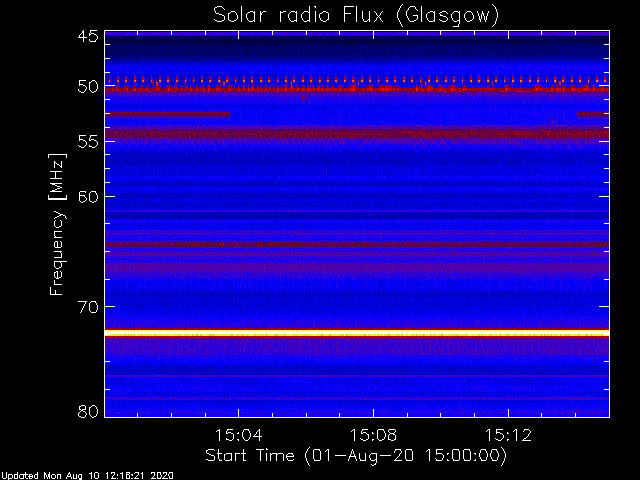The image size is (640, 480).
Task: Click the 15:08 time tick label
Action: (x=373, y=435)
